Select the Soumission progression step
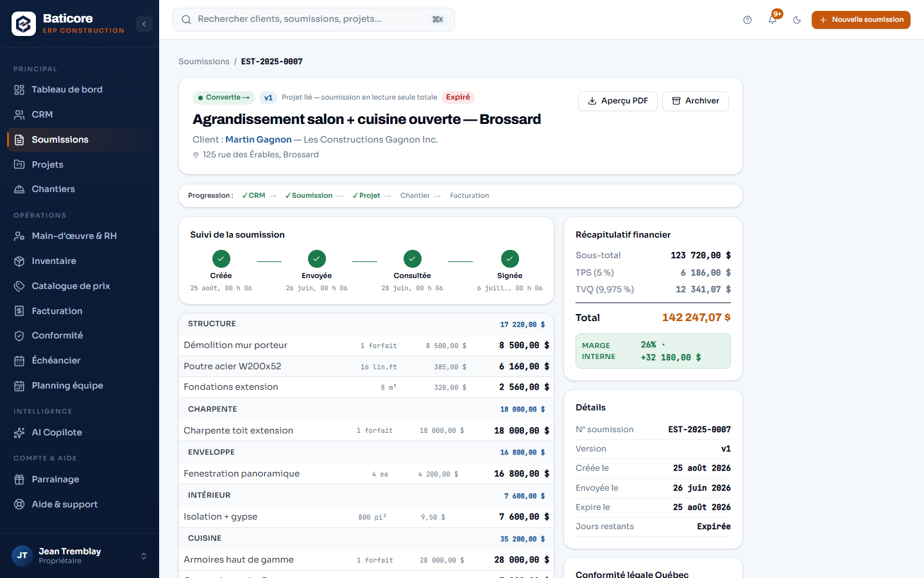The height and width of the screenshot is (578, 924). pos(309,195)
